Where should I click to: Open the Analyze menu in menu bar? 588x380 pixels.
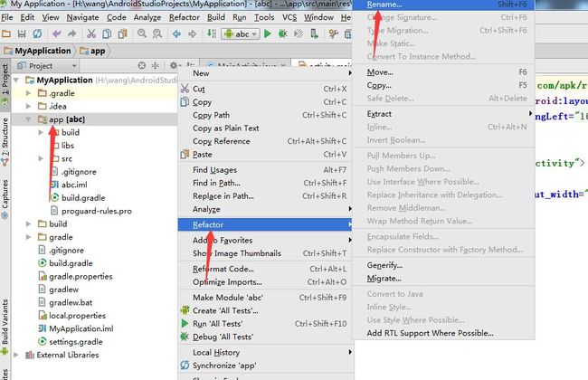click(x=147, y=17)
